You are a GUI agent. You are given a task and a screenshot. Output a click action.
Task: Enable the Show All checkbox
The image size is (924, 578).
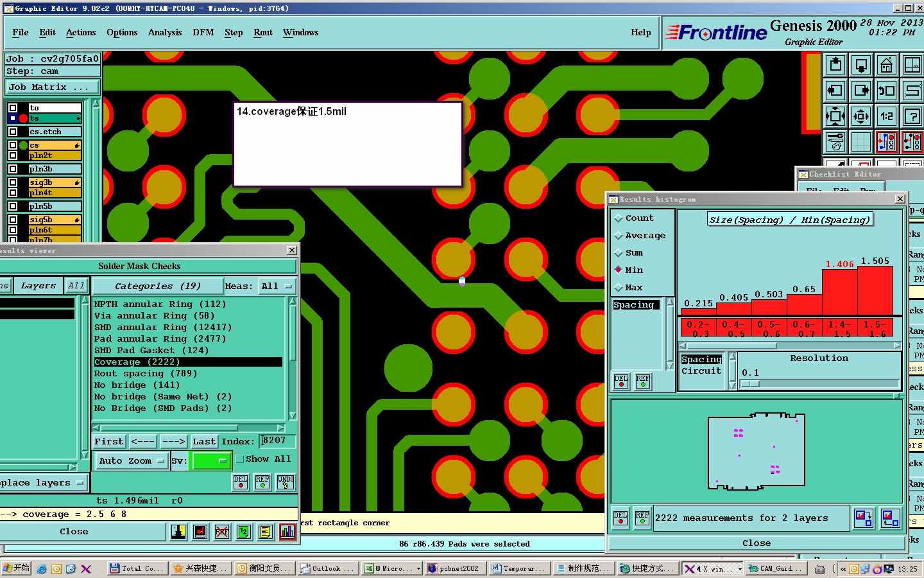click(240, 459)
